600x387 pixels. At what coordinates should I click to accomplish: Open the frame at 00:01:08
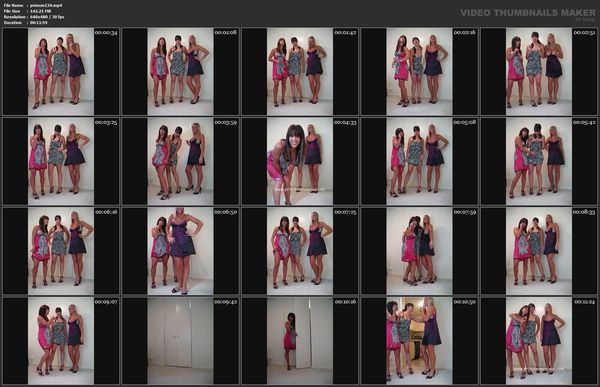tap(180, 72)
